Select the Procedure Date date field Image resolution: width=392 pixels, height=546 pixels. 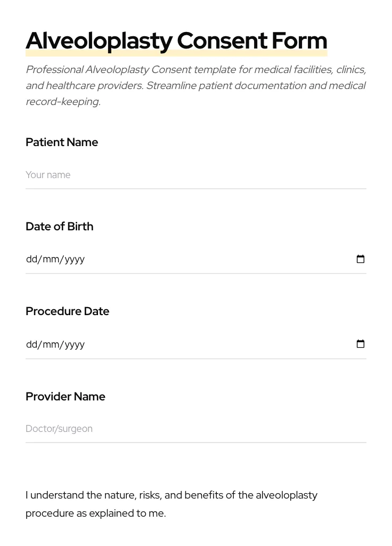[160, 344]
